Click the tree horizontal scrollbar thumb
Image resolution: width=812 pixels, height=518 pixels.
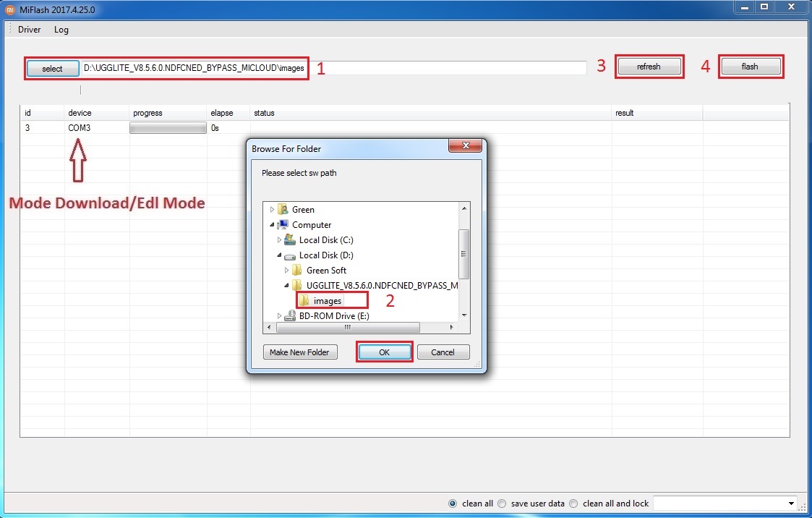pyautogui.click(x=348, y=328)
